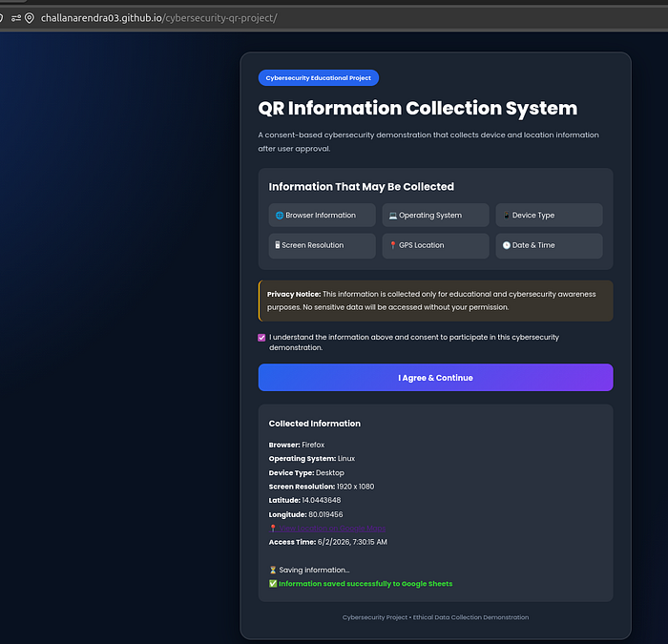
Task: Click the pin icon beside GPS Location
Action: 393,245
